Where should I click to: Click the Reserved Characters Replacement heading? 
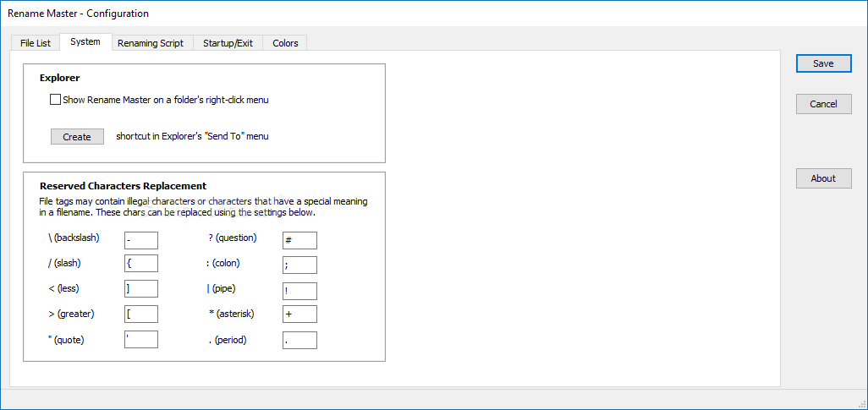click(123, 186)
